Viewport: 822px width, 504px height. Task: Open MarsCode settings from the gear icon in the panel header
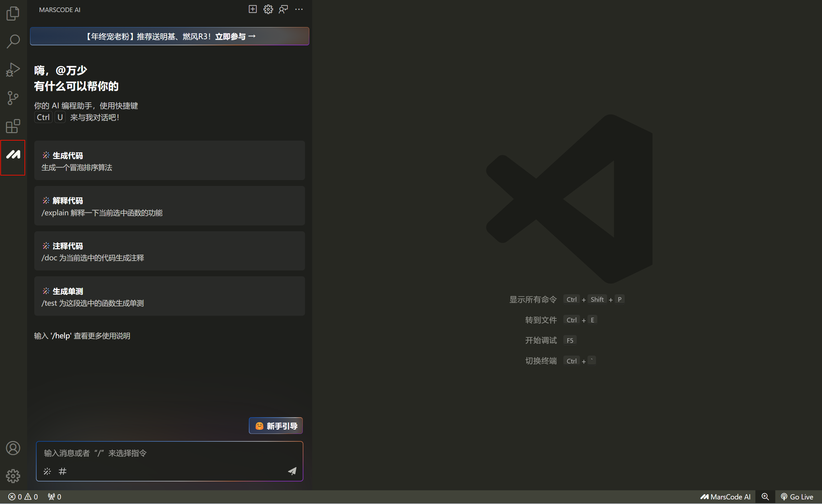(x=268, y=9)
